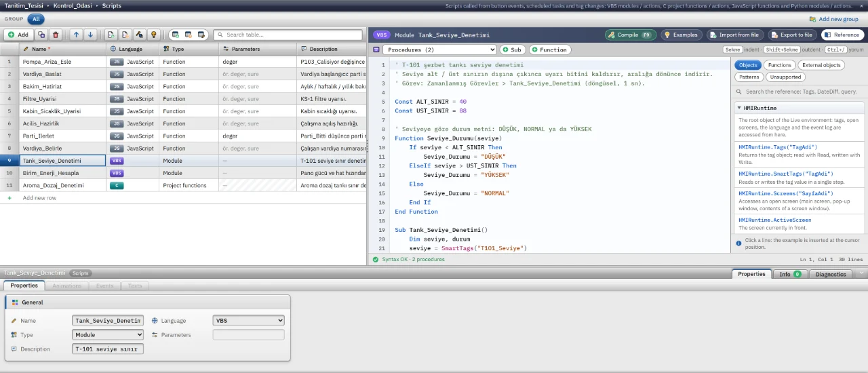Select row Pompa_Ariza_Esle

(x=183, y=62)
